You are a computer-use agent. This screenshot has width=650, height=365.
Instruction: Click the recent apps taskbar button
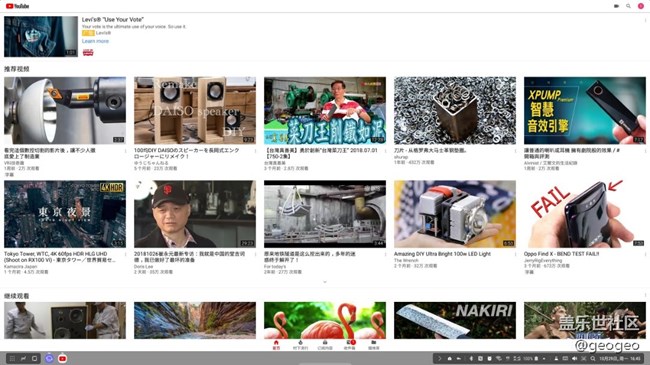coord(23,358)
